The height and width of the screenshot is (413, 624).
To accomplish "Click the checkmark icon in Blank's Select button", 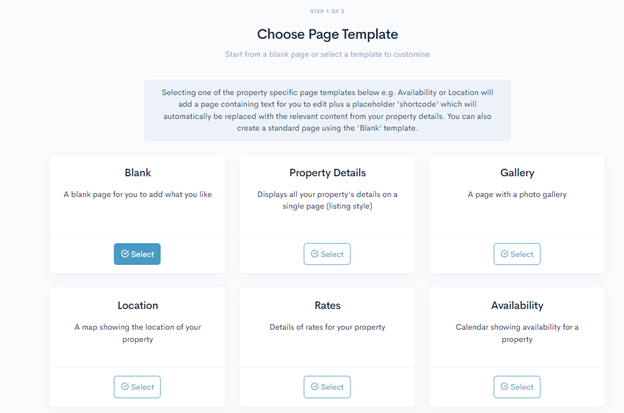I will point(125,254).
